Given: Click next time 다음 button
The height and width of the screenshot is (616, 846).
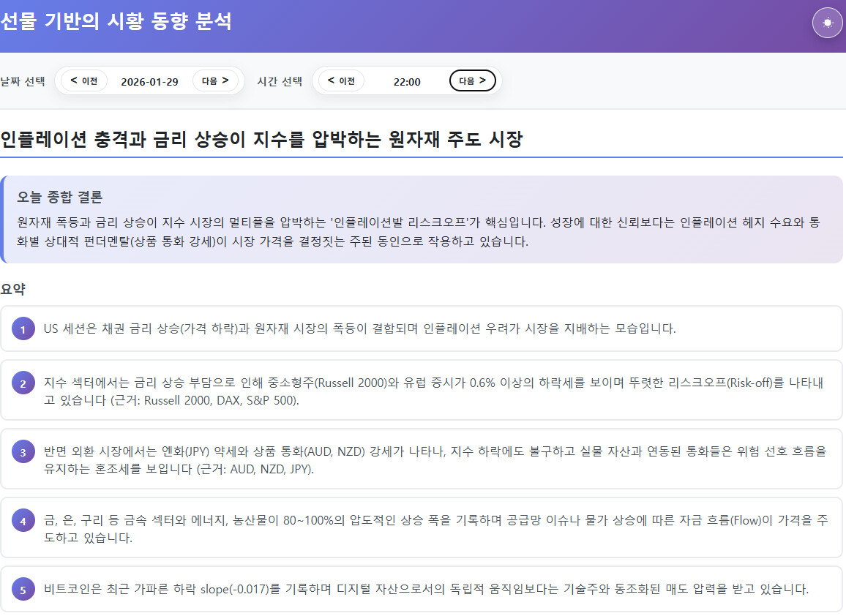Looking at the screenshot, I should tap(472, 80).
